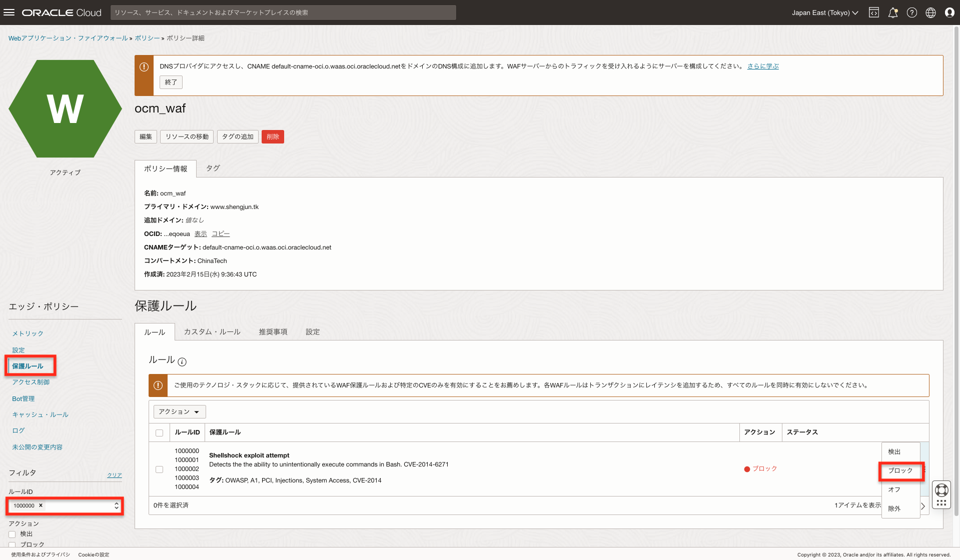
Task: Click the タグの追加 button
Action: (238, 137)
